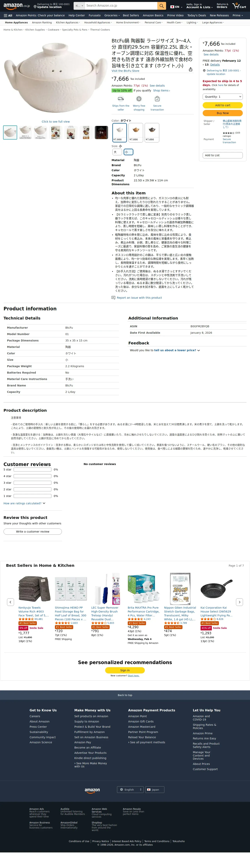
Task: Click 1 star rating bar
Action: coord(32,496)
